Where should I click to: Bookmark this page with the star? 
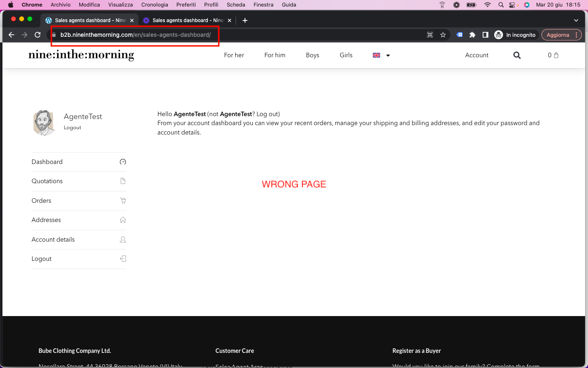pos(443,35)
